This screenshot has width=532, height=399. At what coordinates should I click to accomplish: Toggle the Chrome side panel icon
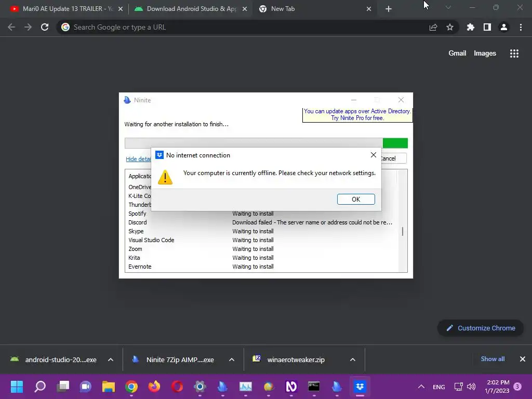pyautogui.click(x=487, y=27)
